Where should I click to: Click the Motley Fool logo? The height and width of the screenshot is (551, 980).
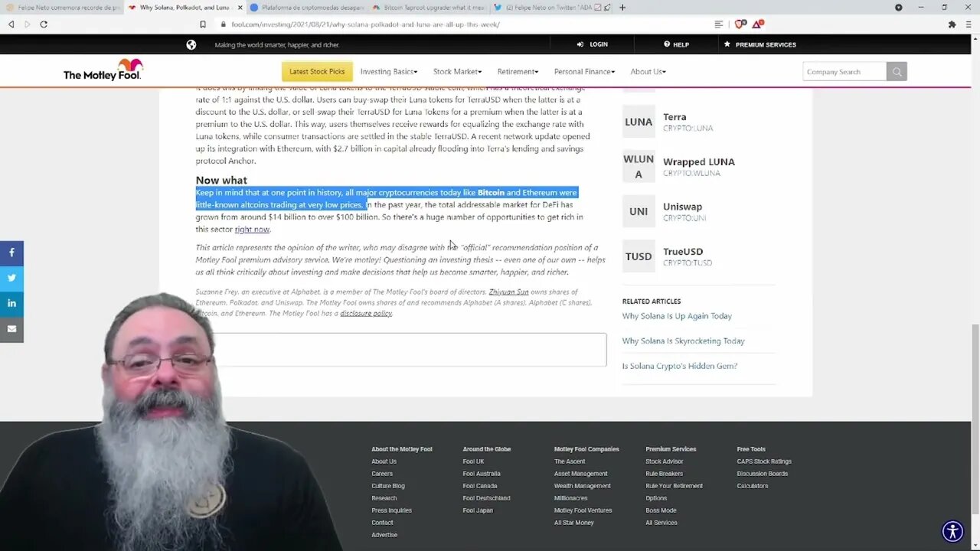coord(103,70)
